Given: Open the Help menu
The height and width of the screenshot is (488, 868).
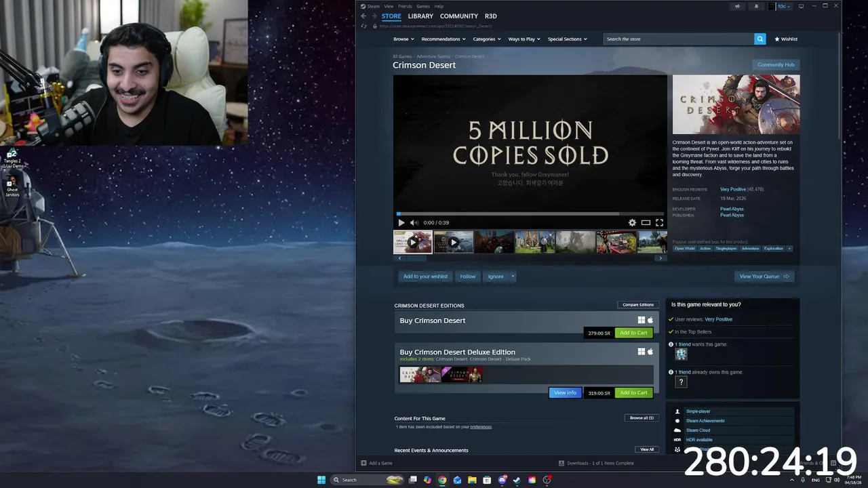Looking at the screenshot, I should pyautogui.click(x=439, y=6).
